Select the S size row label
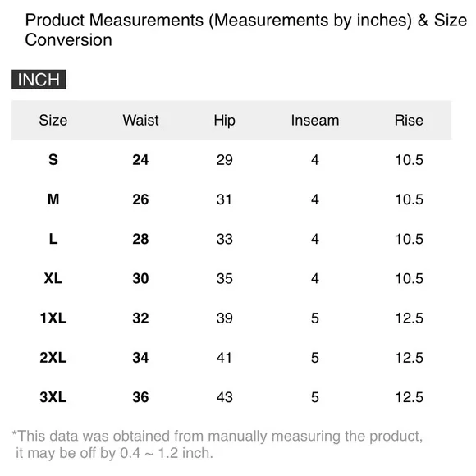476x476 pixels. click(53, 160)
